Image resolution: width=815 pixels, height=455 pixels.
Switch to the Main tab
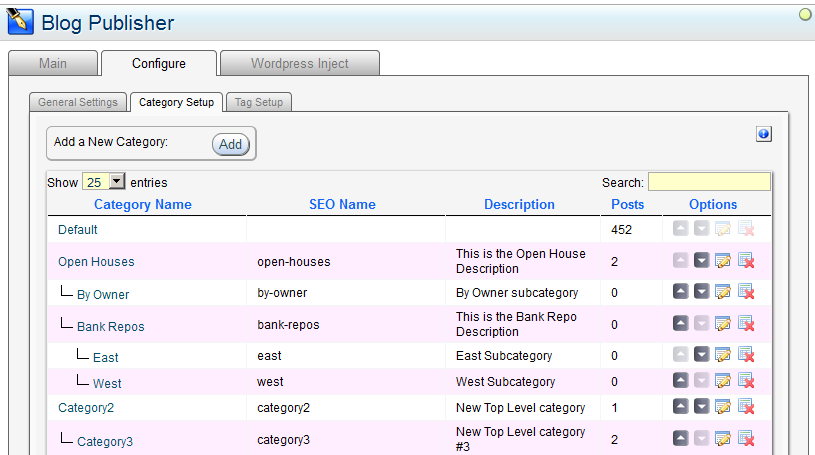point(53,63)
